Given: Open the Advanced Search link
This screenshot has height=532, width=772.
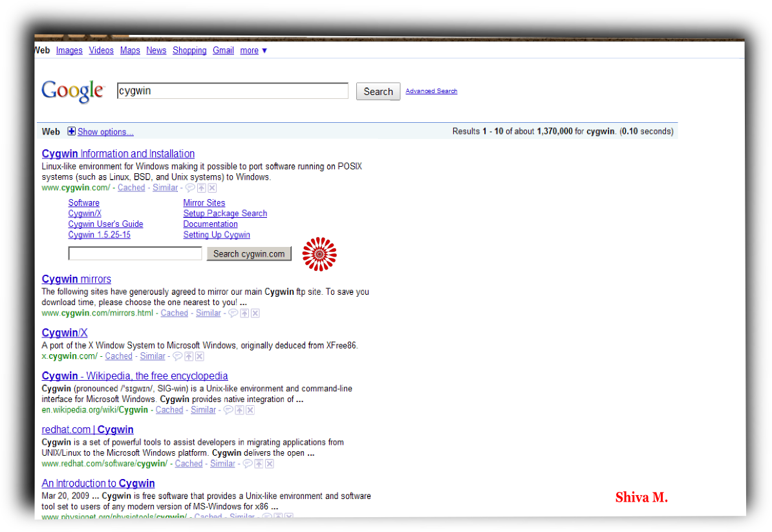Looking at the screenshot, I should [x=431, y=91].
